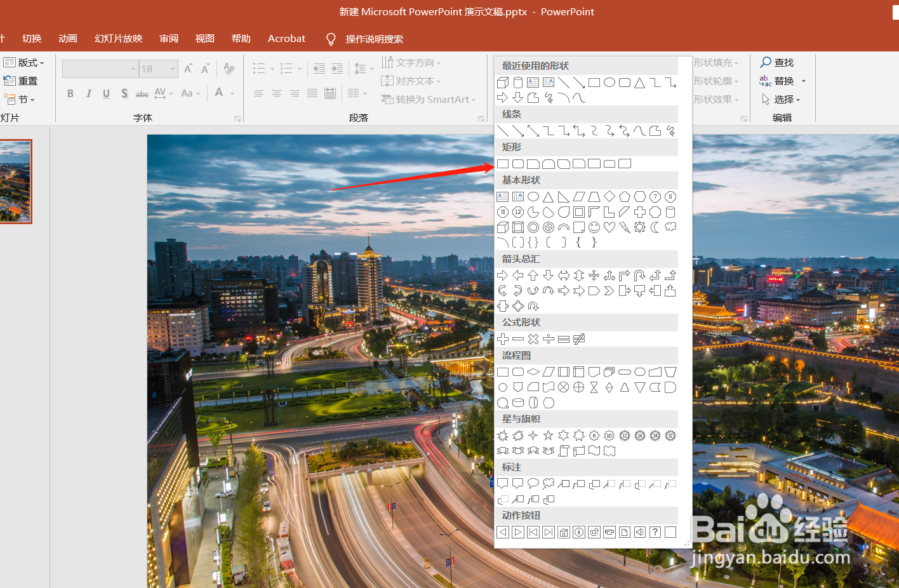
Task: Toggle underline formatting
Action: point(106,93)
